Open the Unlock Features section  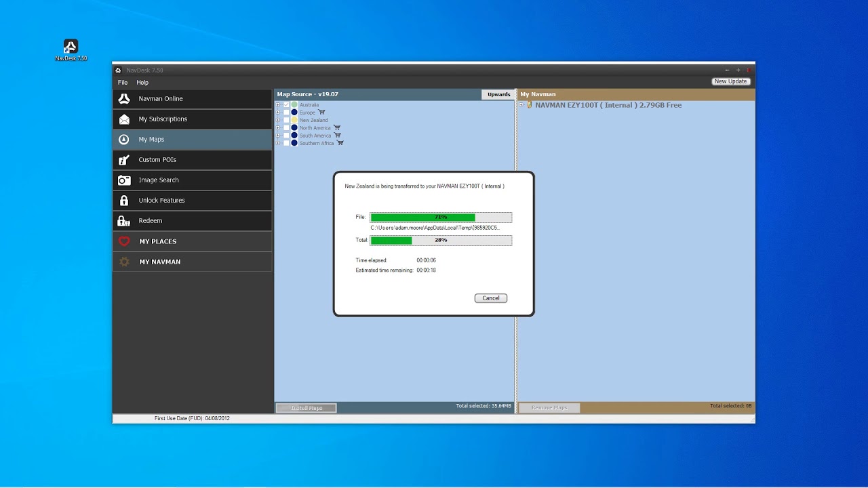click(x=193, y=201)
